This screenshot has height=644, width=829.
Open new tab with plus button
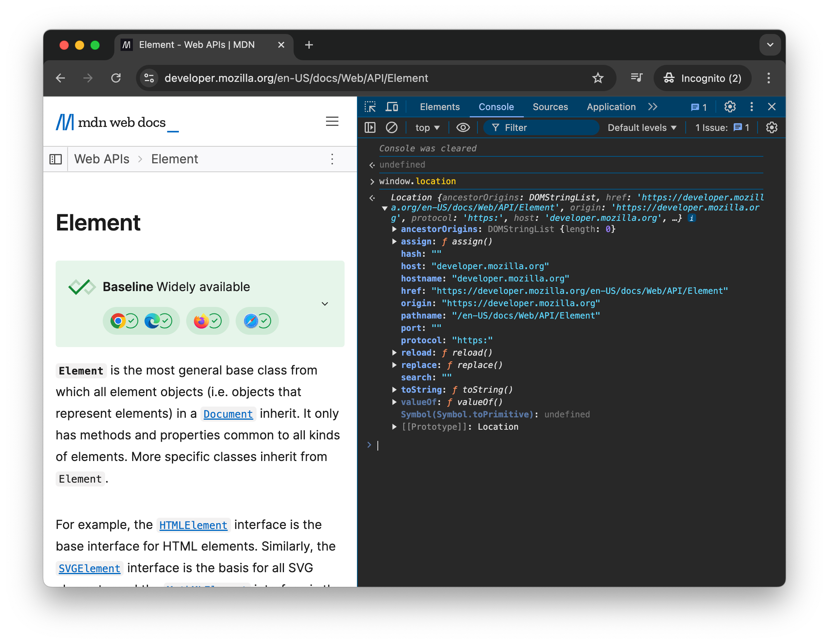click(x=309, y=45)
